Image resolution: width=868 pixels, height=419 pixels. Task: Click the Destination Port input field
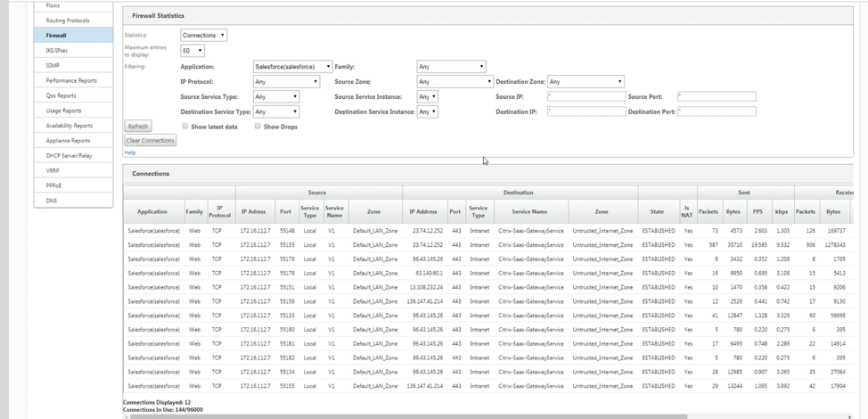717,111
